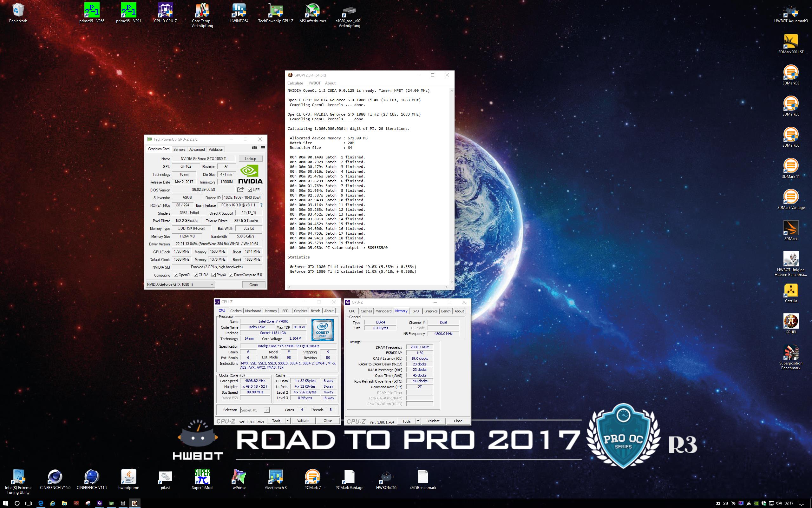Click Close button in left CPU-Z window
This screenshot has height=508, width=812.
pos(327,421)
